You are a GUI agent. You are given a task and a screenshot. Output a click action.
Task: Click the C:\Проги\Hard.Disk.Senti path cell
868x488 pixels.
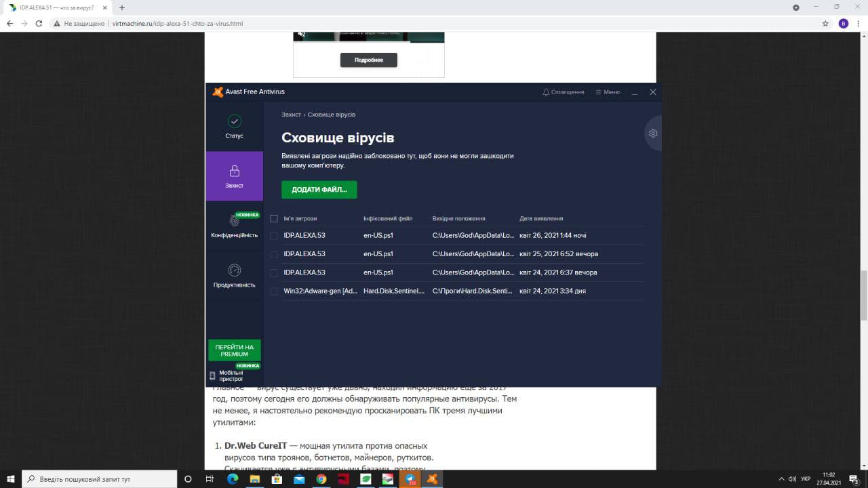[473, 291]
